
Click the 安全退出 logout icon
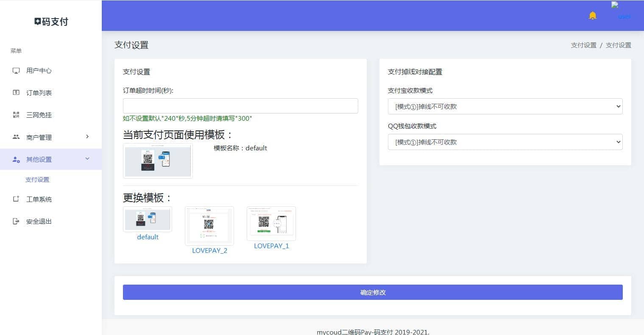coord(16,221)
